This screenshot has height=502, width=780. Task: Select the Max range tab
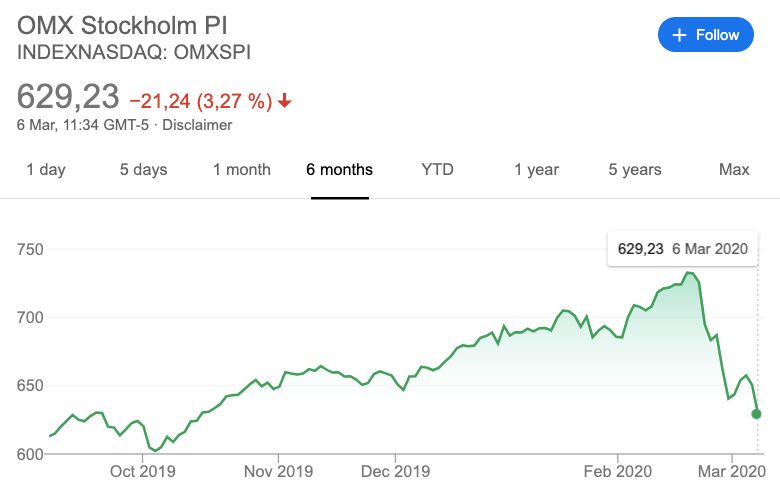[734, 170]
